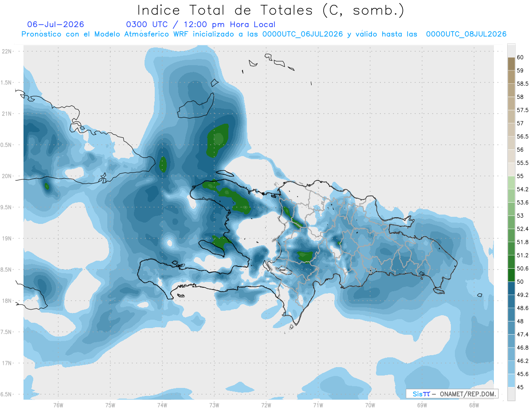Click the '45.6' value on the color scale
Image resolution: width=532 pixels, height=411 pixels.
tap(522, 374)
